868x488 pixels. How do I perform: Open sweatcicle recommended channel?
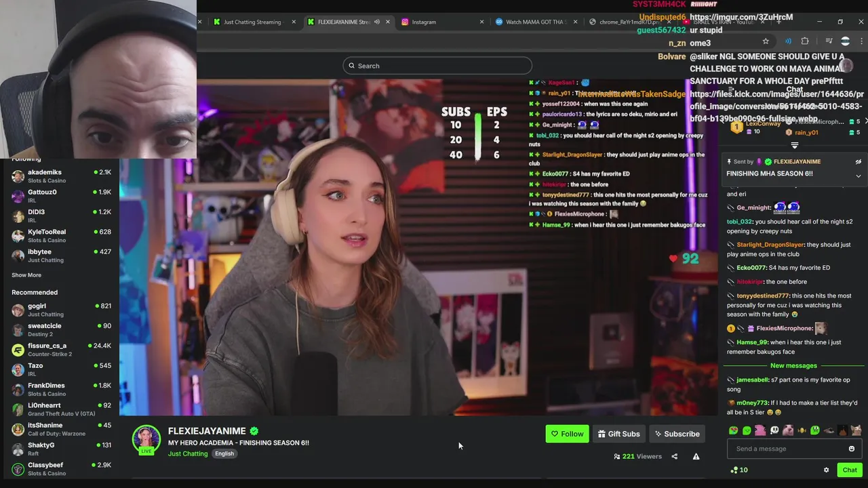pyautogui.click(x=61, y=329)
